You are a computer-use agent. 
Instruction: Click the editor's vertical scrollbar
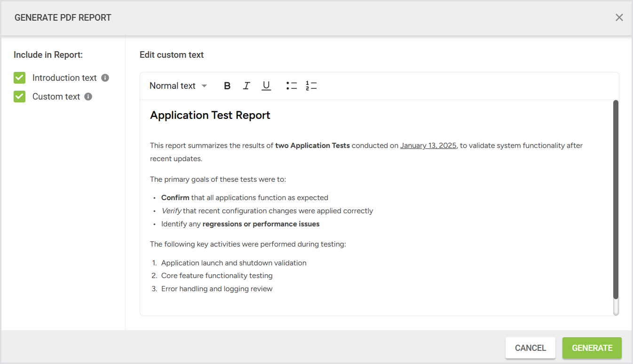click(x=616, y=200)
